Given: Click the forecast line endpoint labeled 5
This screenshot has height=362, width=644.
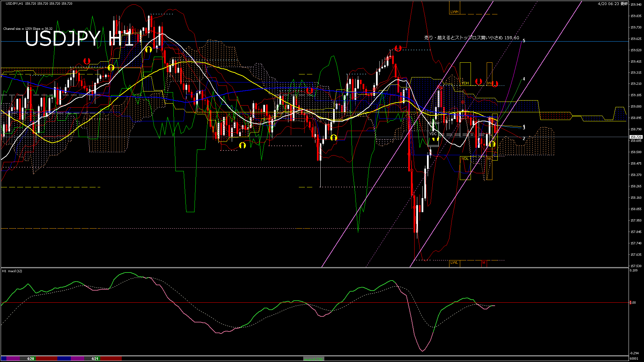Looking at the screenshot, I should (524, 41).
